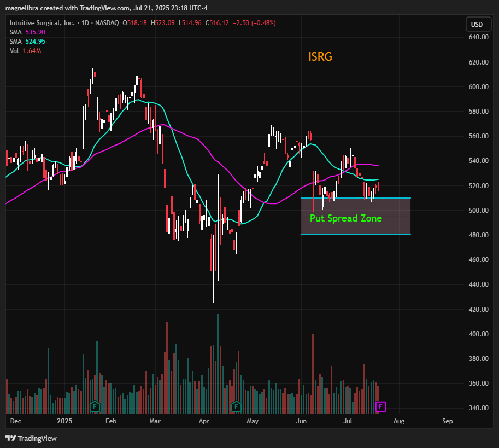This screenshot has width=499, height=448.
Task: Click the Vol 1.64M indicator label
Action: (26, 51)
